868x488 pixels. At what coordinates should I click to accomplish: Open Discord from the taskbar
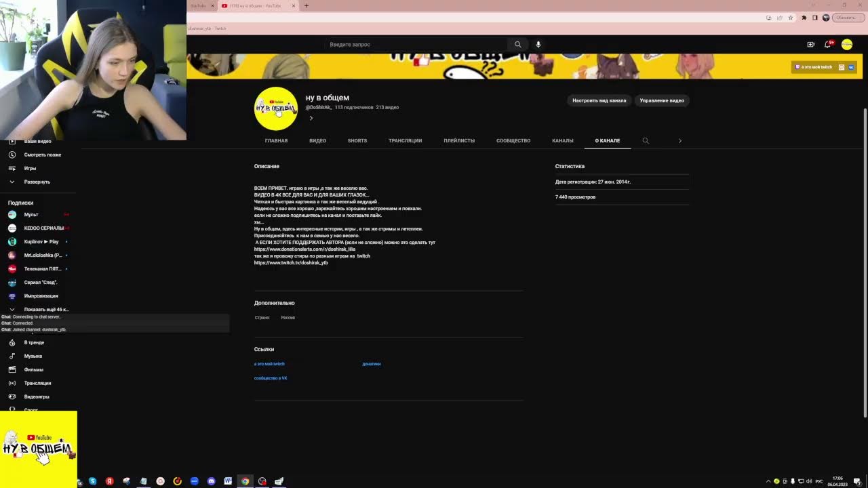[x=211, y=481]
